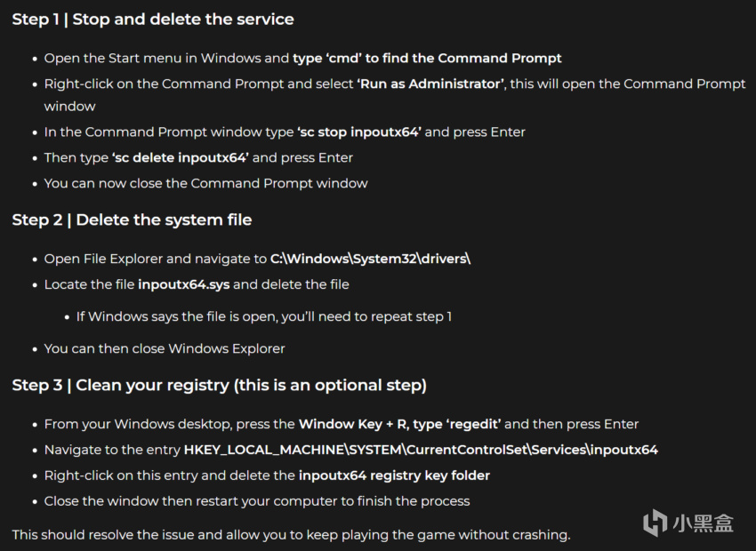Click the C:\Windows\System32\drivers\ path text

370,259
